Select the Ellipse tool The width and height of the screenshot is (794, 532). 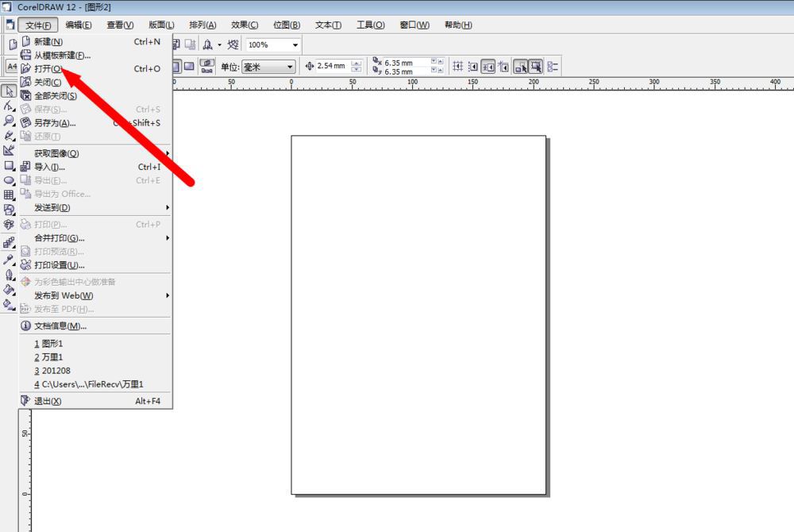click(10, 180)
